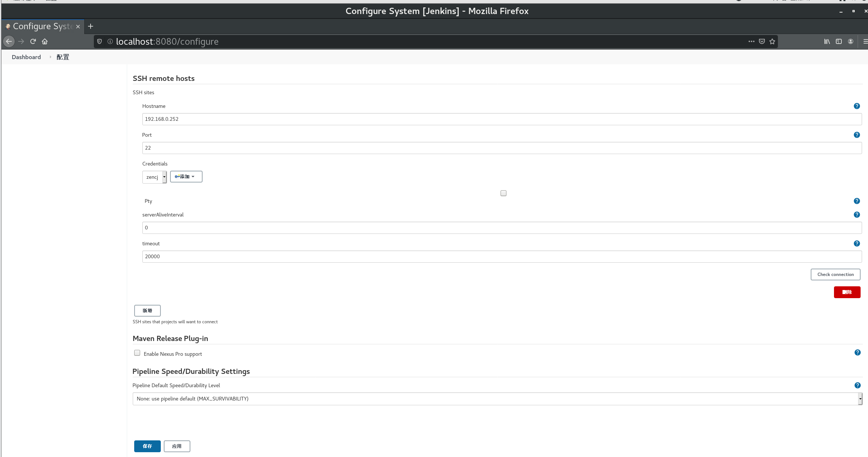Save the page to Pocket
Viewport: 868px width, 457px height.
coord(762,41)
